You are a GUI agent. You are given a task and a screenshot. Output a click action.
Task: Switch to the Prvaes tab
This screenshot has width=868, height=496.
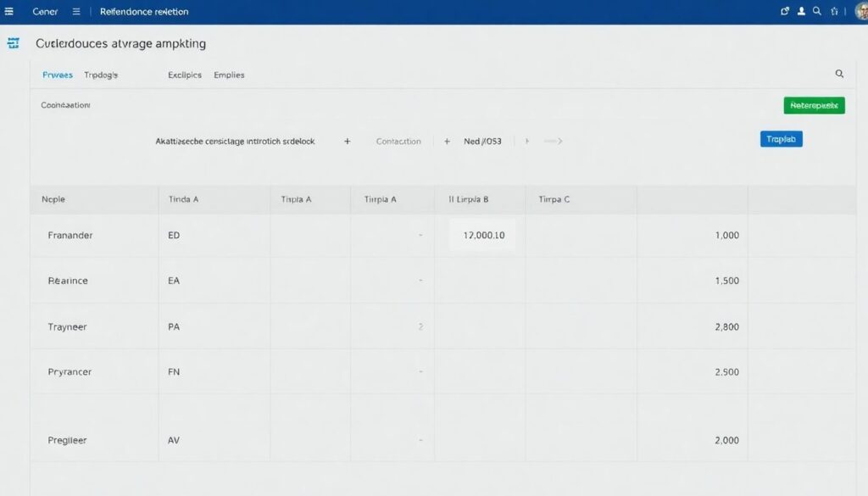coord(58,75)
